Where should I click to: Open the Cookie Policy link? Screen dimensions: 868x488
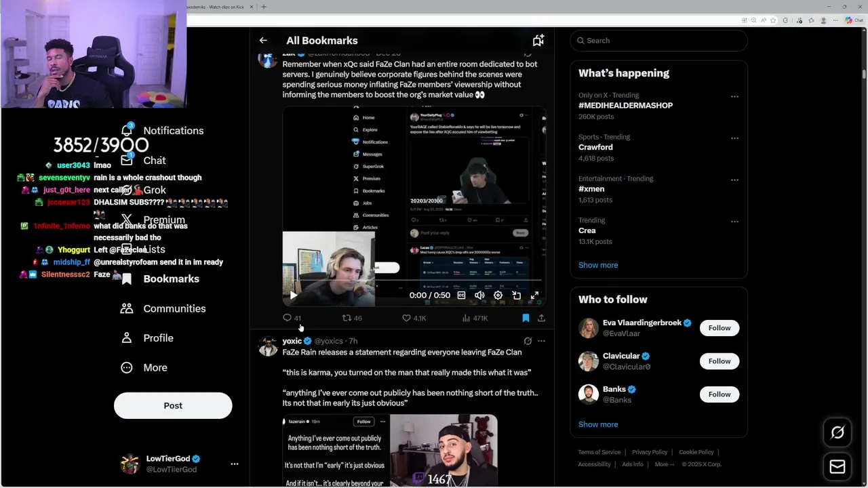click(696, 452)
